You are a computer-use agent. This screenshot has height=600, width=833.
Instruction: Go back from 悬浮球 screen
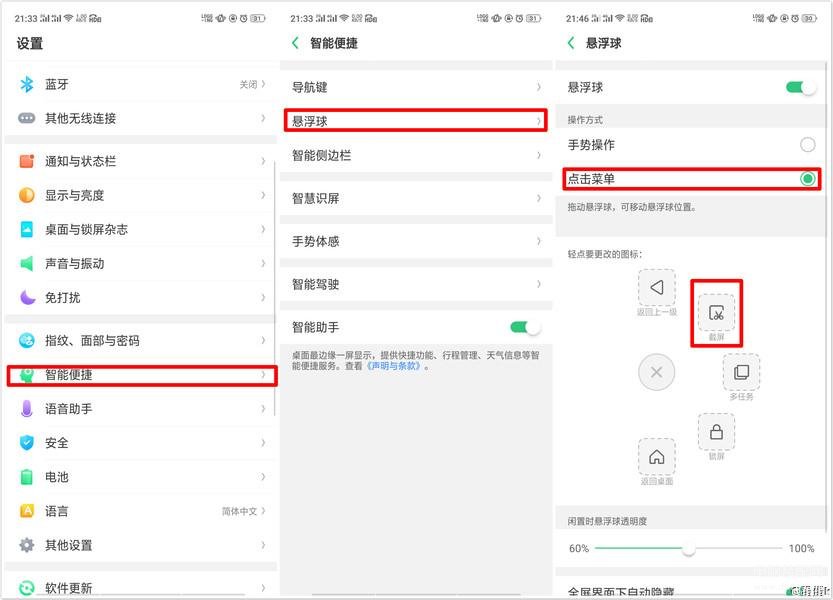pyautogui.click(x=571, y=43)
